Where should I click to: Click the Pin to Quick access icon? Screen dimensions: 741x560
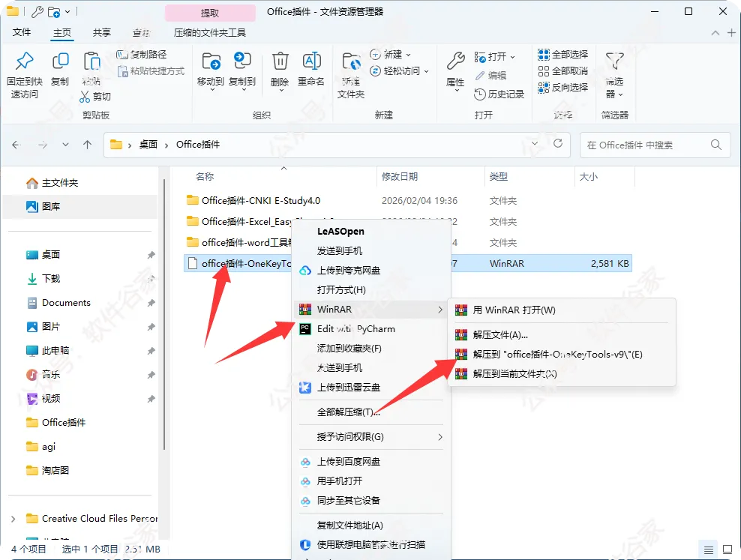[25, 61]
